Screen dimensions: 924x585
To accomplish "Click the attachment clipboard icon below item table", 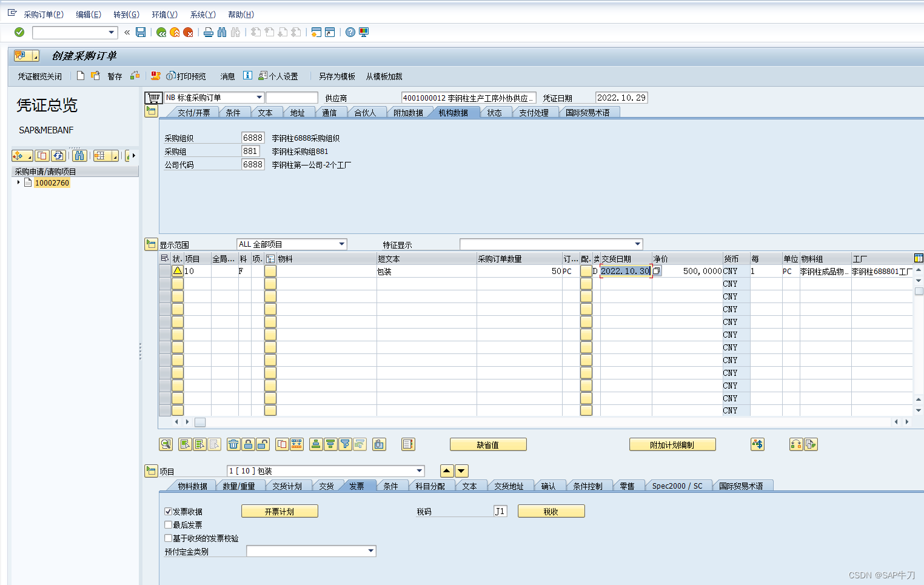I will pyautogui.click(x=379, y=444).
